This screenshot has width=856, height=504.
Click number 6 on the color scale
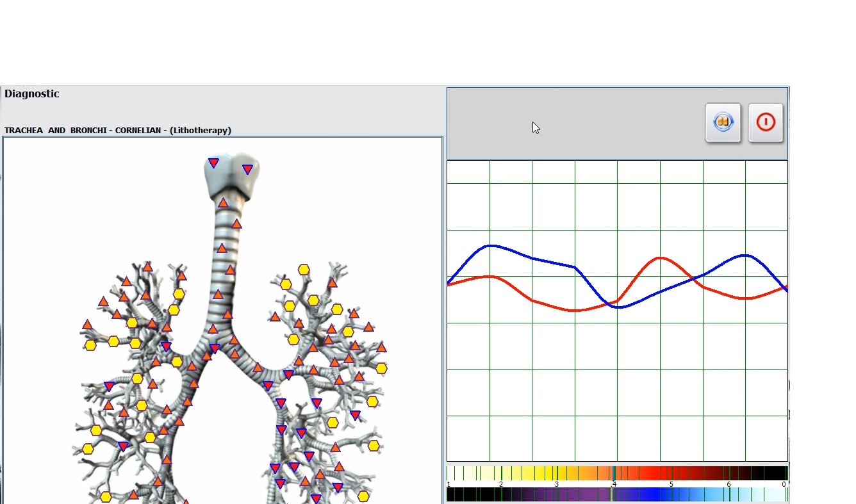728,485
